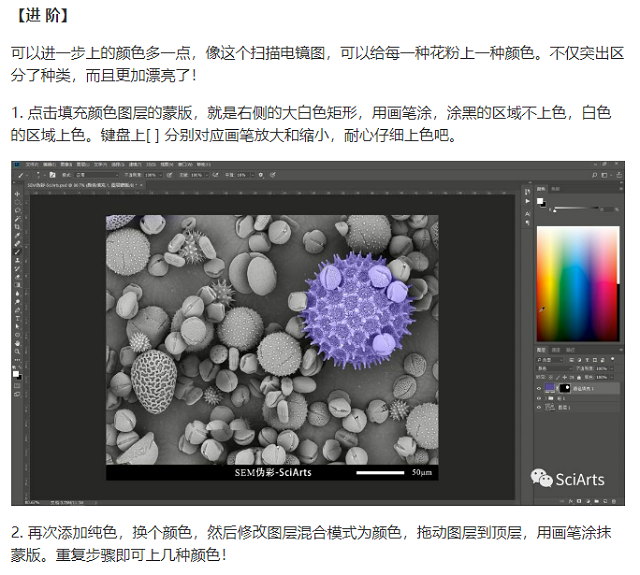Switch to the Layers panel tab
The width and height of the screenshot is (640, 575).
[542, 350]
